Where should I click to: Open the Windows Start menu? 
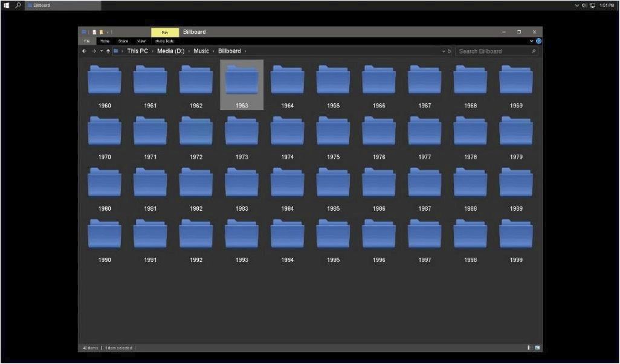tap(7, 5)
